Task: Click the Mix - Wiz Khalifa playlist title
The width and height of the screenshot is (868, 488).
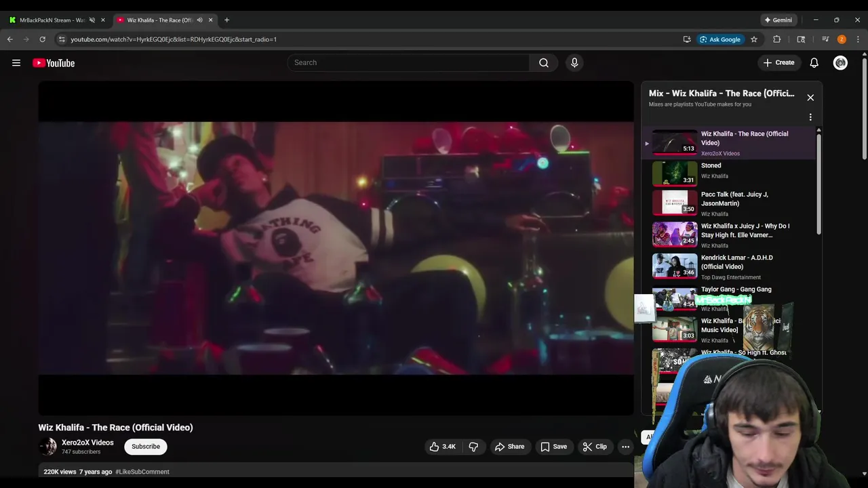Action: 722,94
